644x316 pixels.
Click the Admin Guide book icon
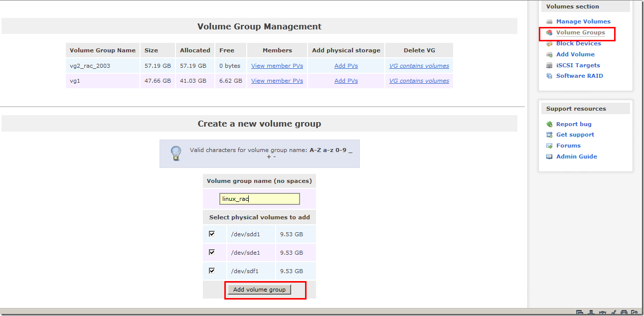(x=549, y=157)
